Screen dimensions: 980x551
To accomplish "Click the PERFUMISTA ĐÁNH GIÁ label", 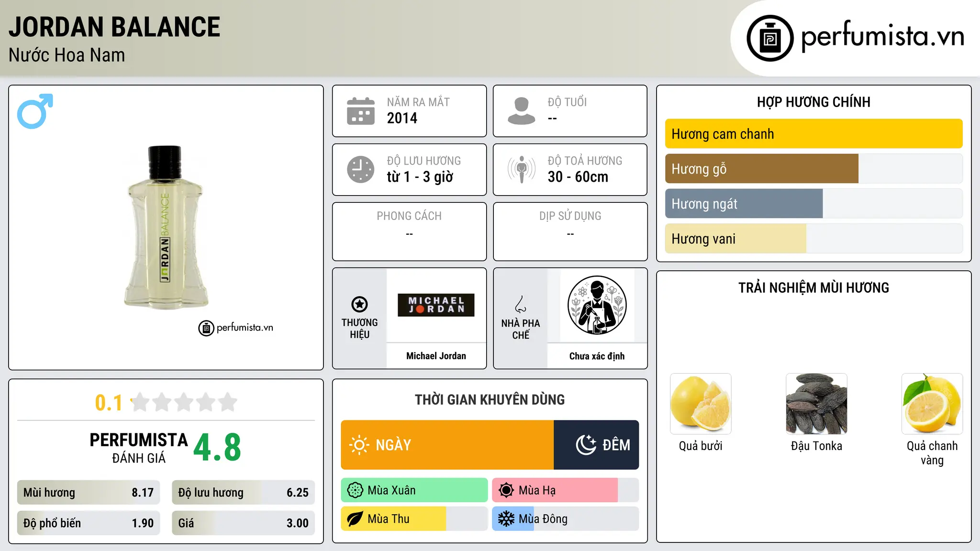I will [x=139, y=448].
